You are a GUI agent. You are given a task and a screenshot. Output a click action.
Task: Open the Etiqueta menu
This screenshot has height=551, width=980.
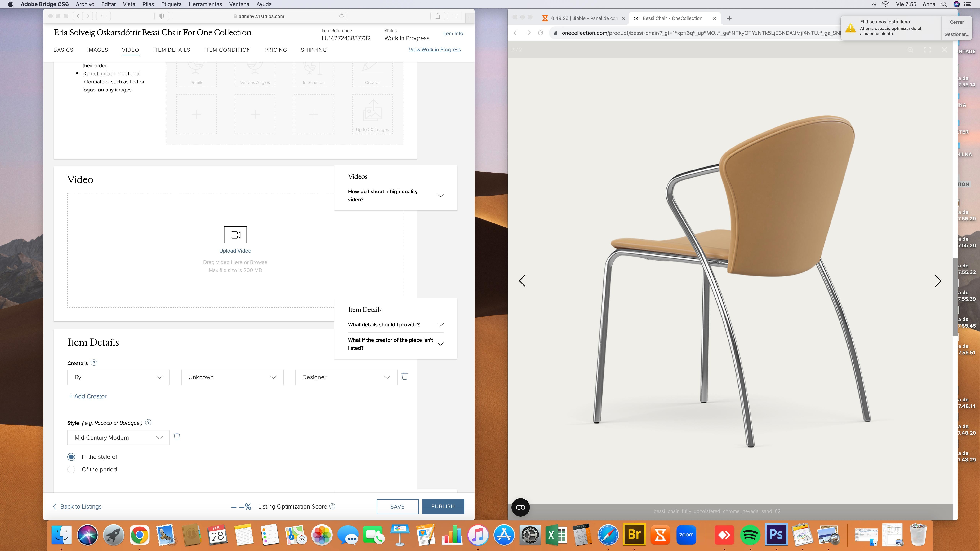pyautogui.click(x=171, y=4)
